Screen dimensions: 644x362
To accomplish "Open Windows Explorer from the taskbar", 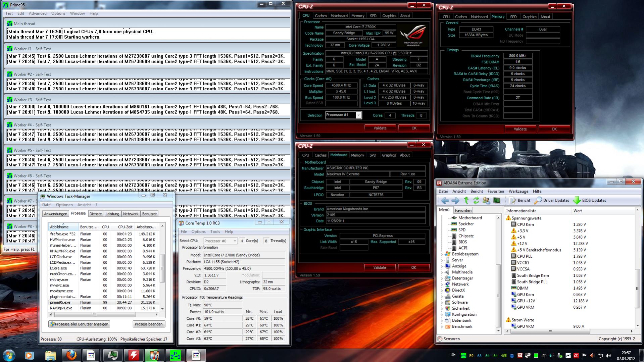I will (50, 355).
